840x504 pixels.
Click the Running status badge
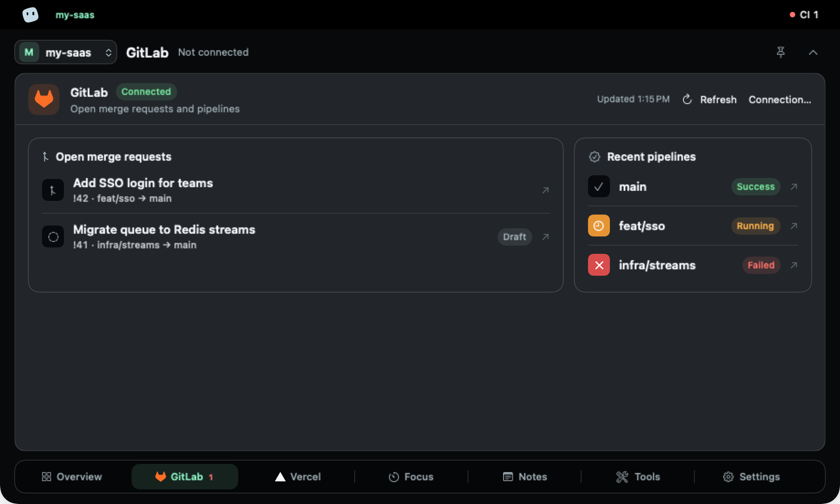click(756, 226)
